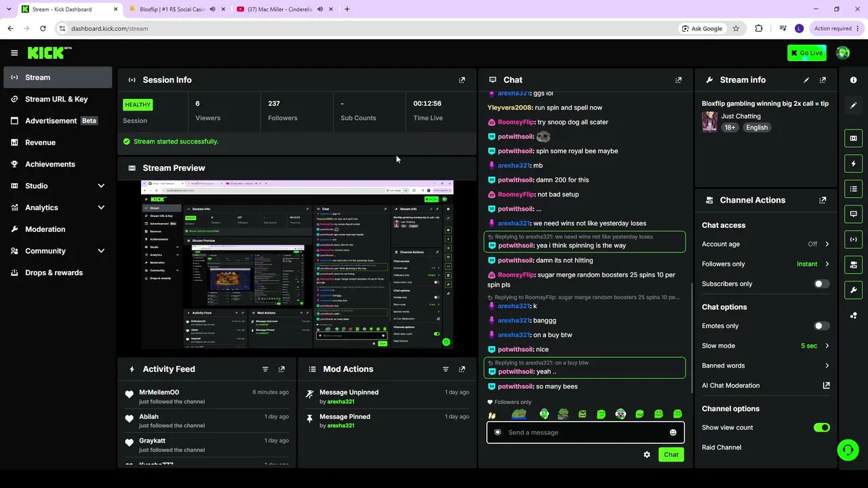Toggle the Stream Preview panel icon in right sidebar
The height and width of the screenshot is (488, 868).
coord(853,138)
